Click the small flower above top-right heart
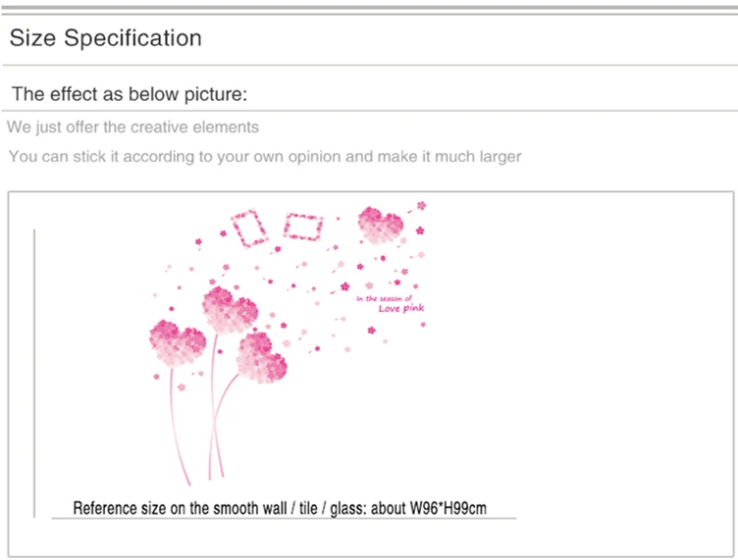 pos(422,206)
